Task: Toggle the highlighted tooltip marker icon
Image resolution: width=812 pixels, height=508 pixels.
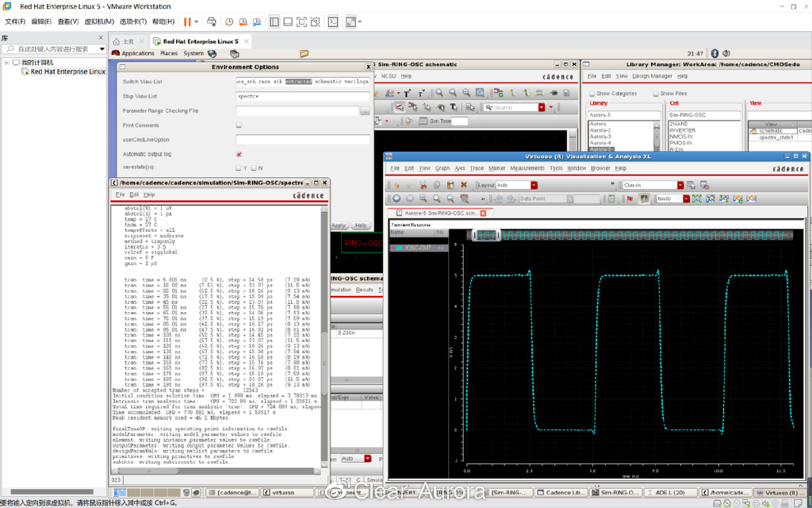Action: [x=644, y=198]
